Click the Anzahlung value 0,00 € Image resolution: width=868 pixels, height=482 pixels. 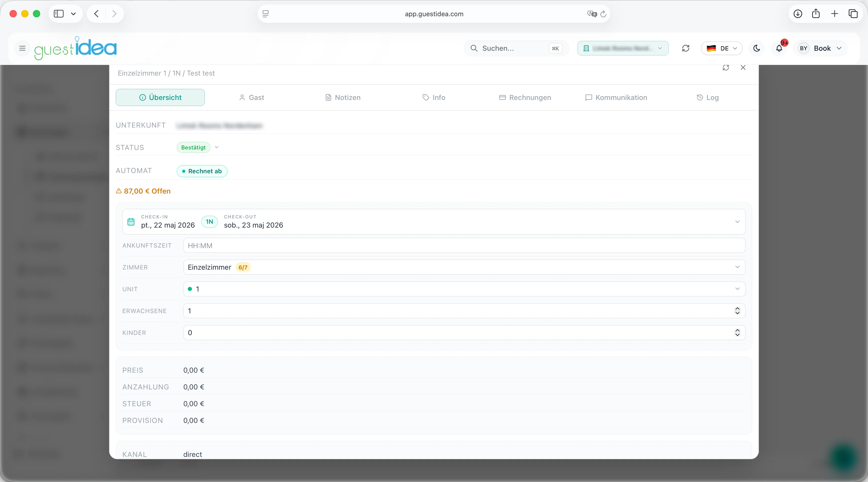tap(194, 387)
